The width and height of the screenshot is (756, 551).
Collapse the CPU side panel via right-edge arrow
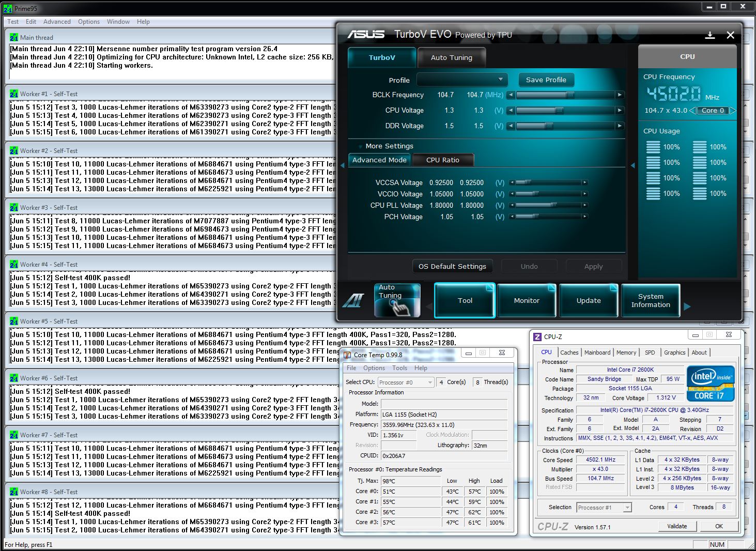point(632,165)
